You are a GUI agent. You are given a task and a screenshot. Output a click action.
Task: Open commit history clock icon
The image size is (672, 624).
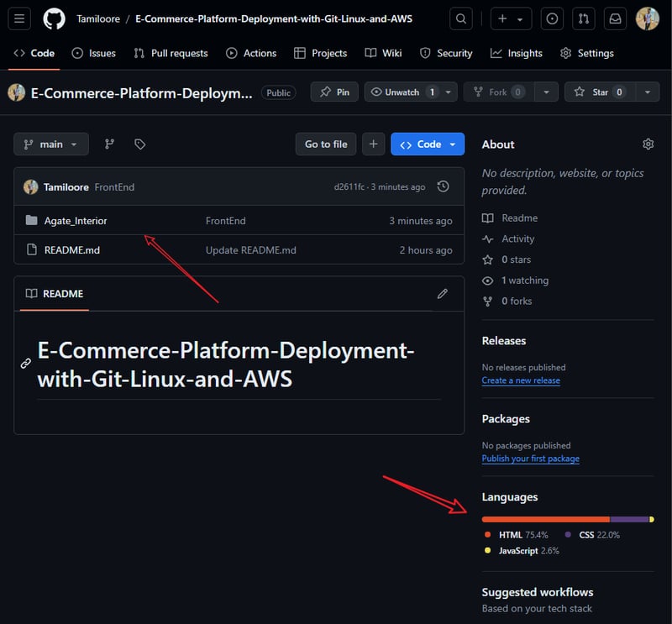(444, 186)
